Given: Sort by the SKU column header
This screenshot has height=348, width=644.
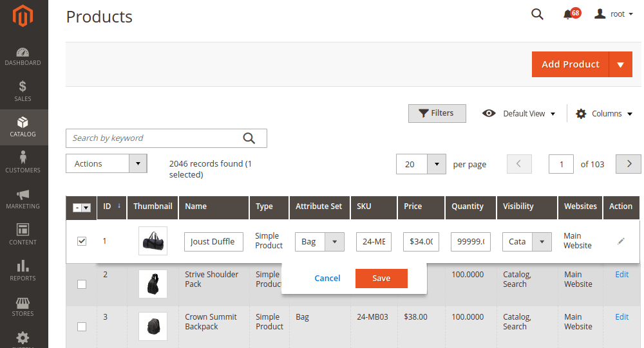Looking at the screenshot, I should (374, 206).
